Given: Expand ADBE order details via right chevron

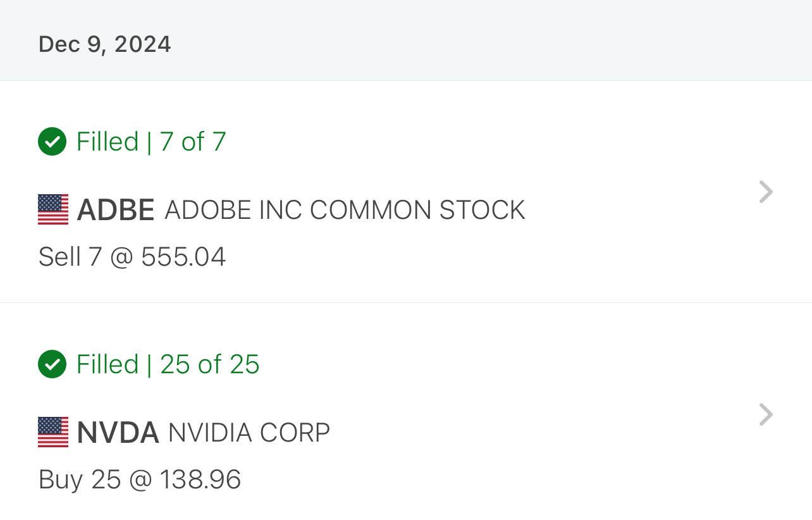Looking at the screenshot, I should [x=766, y=192].
